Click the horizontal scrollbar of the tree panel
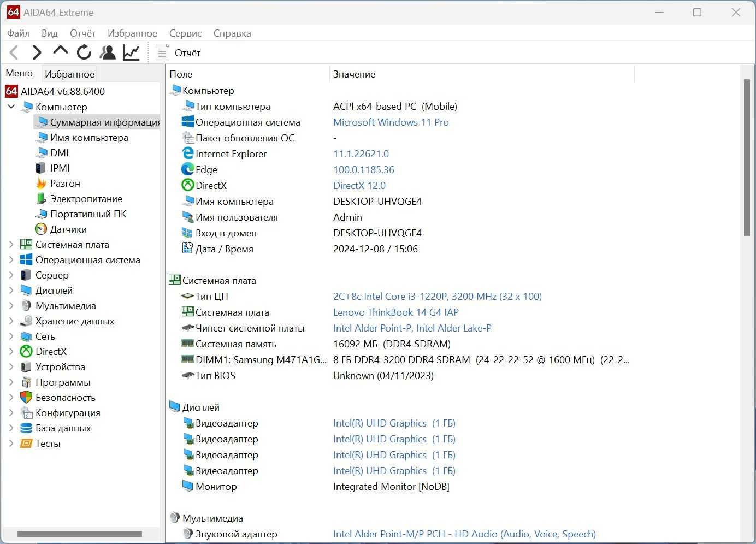756x544 pixels. coord(80,534)
